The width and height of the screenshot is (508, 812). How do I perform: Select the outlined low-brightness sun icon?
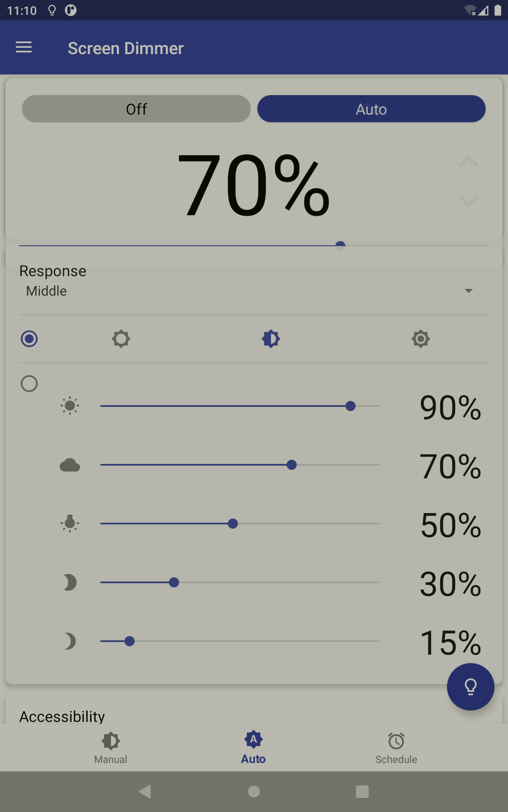[x=121, y=339]
